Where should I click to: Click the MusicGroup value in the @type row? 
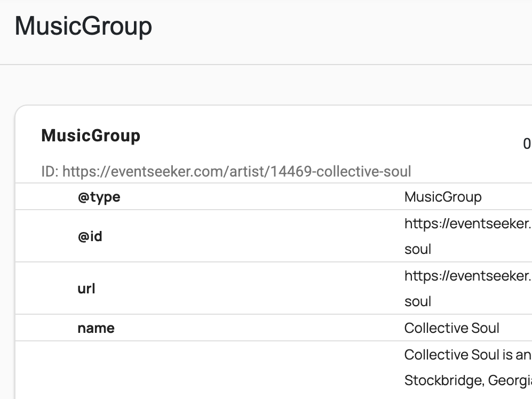coord(443,197)
